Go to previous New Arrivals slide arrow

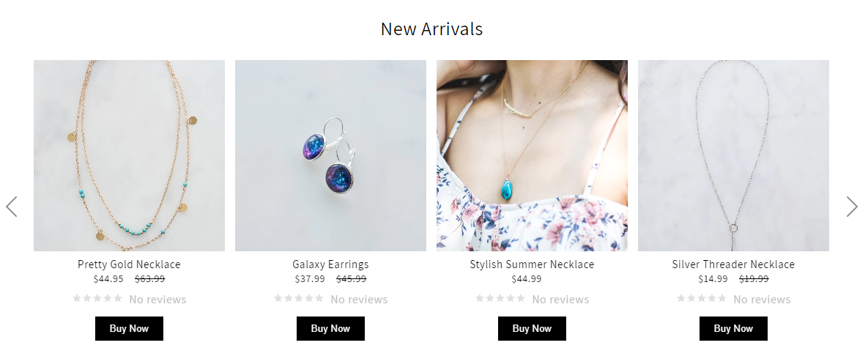pyautogui.click(x=12, y=207)
